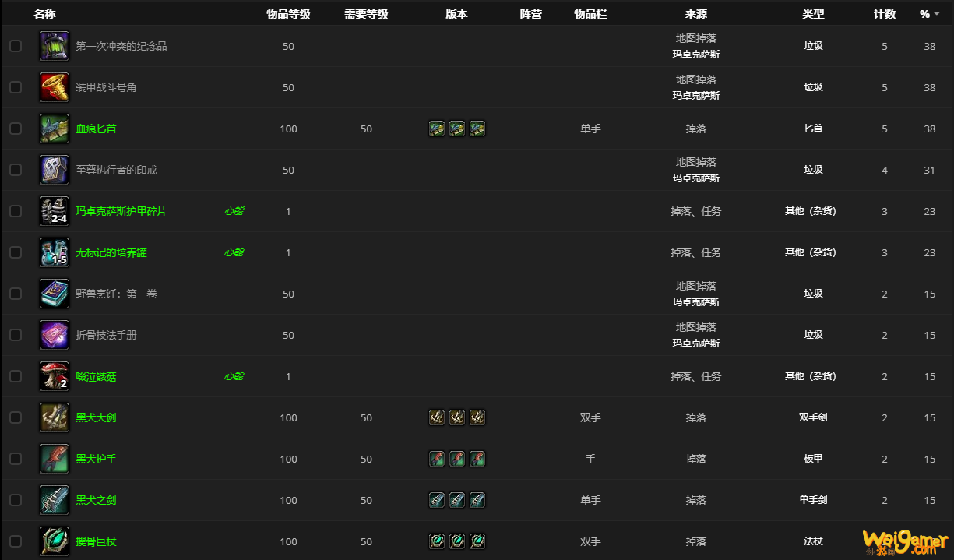Click first version icon in 黑犬大剑 row
This screenshot has height=560, width=954.
coord(437,417)
